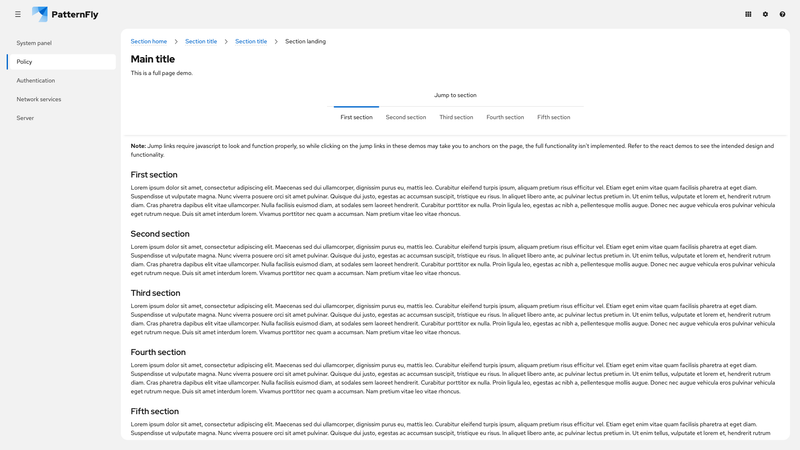Go to System panel in sidebar

(61, 43)
